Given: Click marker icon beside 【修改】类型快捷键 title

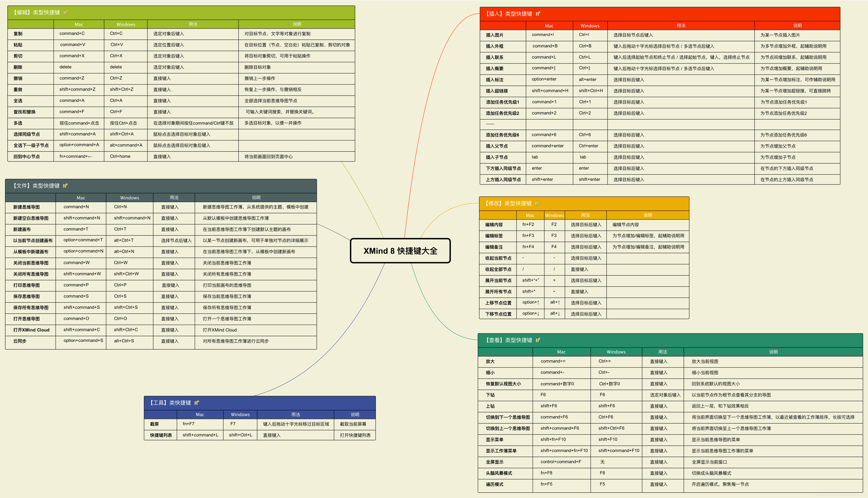Looking at the screenshot, I should (537, 203).
